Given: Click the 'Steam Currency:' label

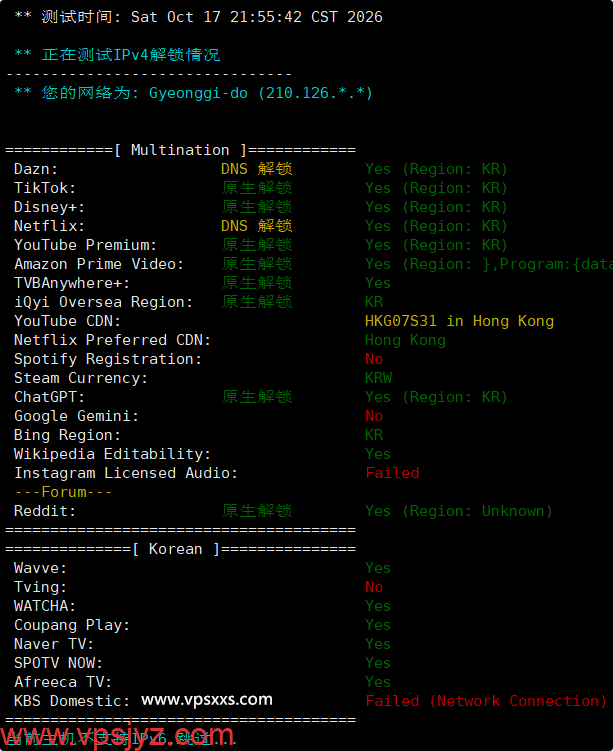Looking at the screenshot, I should [81, 378].
